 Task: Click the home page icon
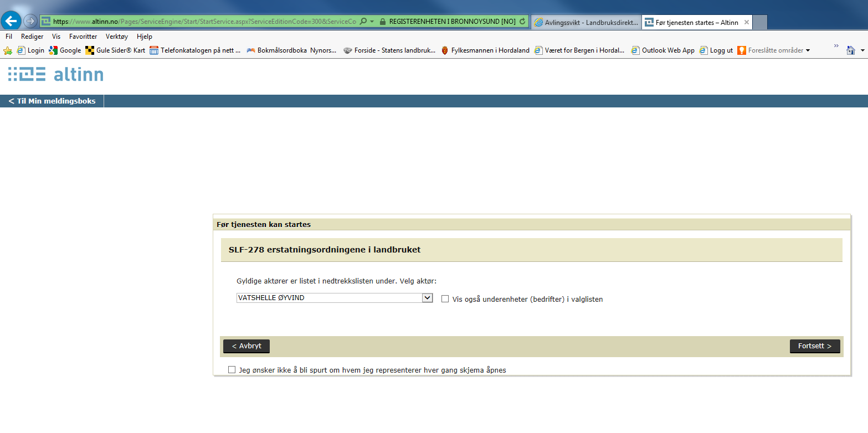coord(850,50)
